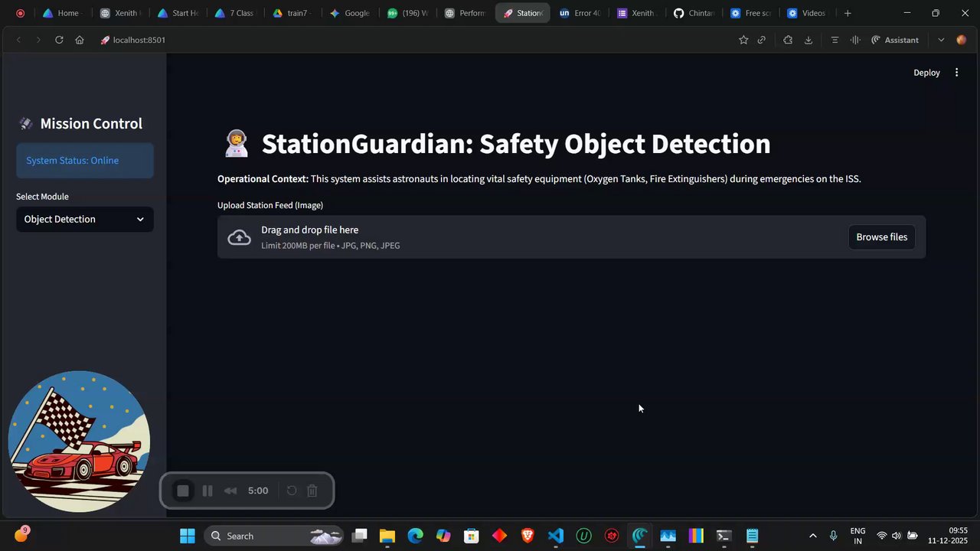Open the browser tab list chevron

[x=941, y=40]
